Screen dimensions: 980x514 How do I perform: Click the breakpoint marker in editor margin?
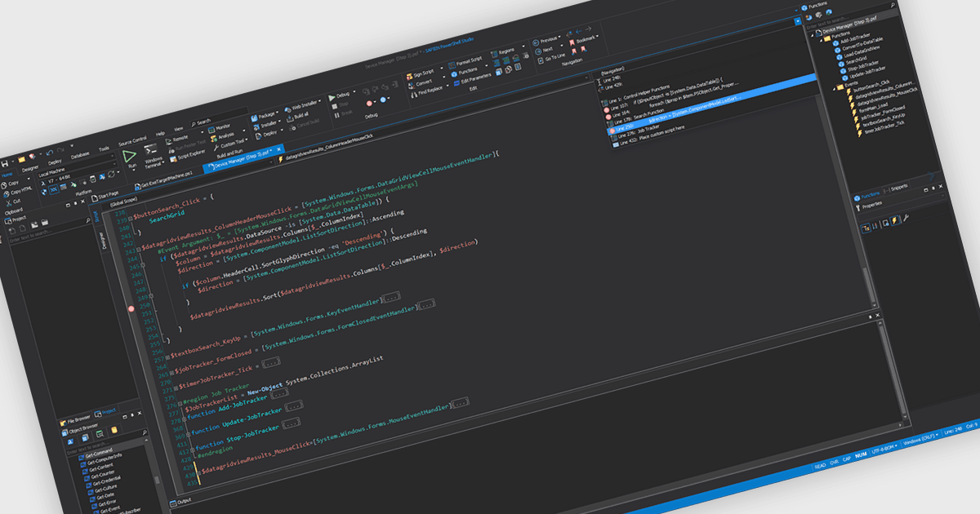tap(131, 309)
